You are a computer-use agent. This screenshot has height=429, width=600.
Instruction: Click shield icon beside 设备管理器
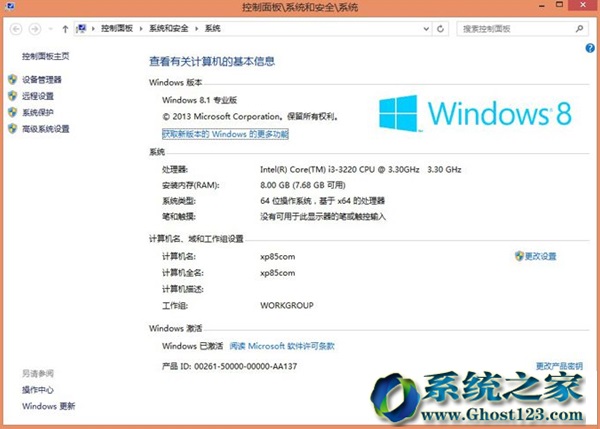tap(13, 79)
